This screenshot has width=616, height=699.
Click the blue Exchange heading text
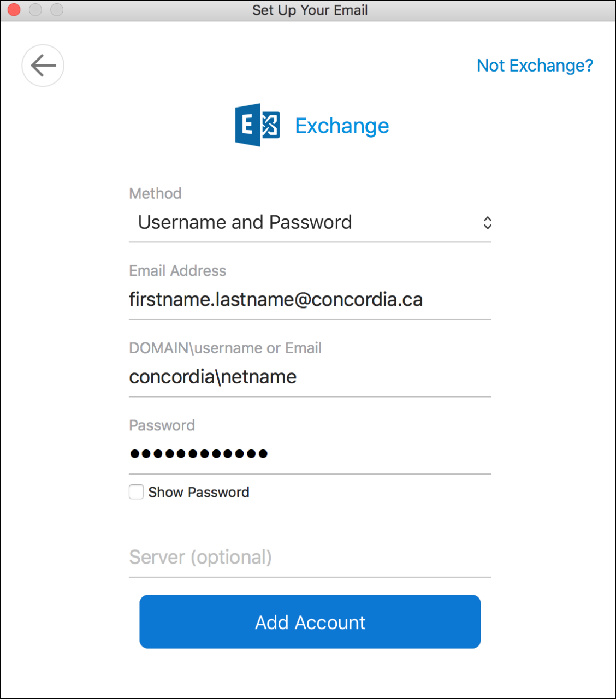coord(342,126)
